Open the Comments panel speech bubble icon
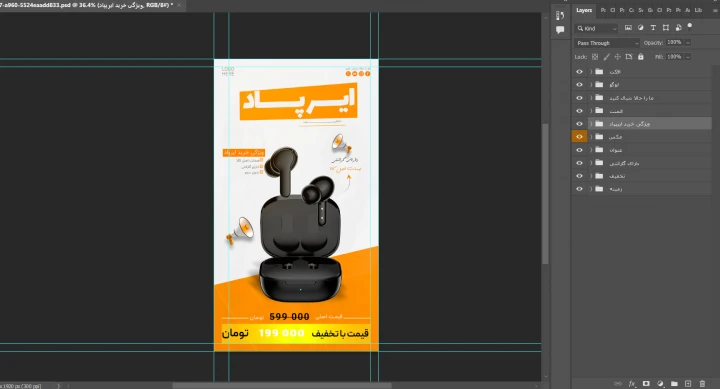The width and height of the screenshot is (720, 389). (560, 30)
